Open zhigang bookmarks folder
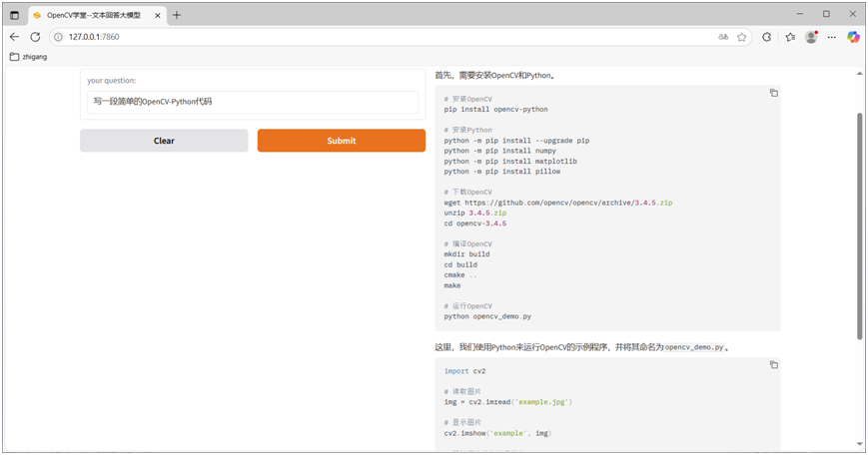 coord(28,57)
